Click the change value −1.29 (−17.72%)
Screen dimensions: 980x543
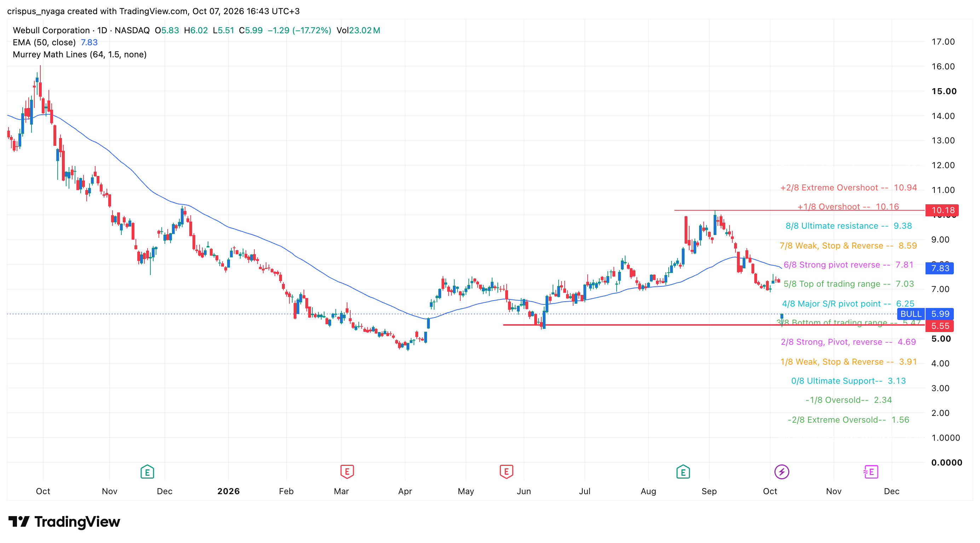(x=299, y=30)
